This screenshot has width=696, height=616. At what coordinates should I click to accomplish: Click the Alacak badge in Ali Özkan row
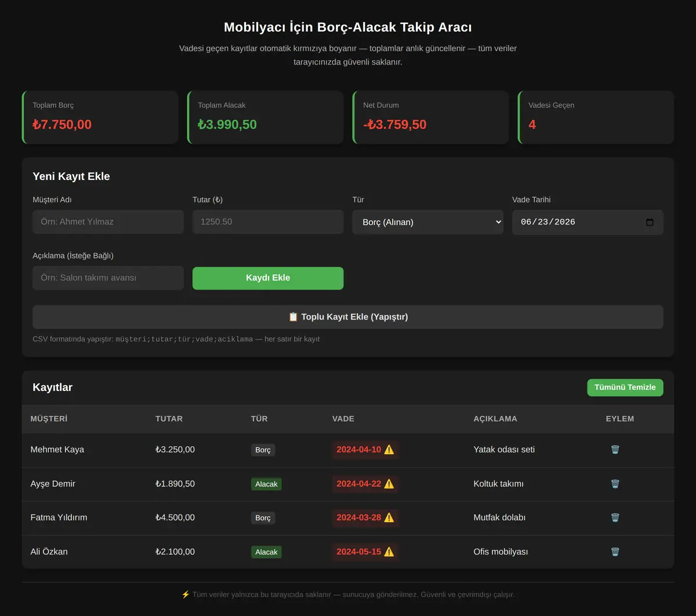click(266, 552)
